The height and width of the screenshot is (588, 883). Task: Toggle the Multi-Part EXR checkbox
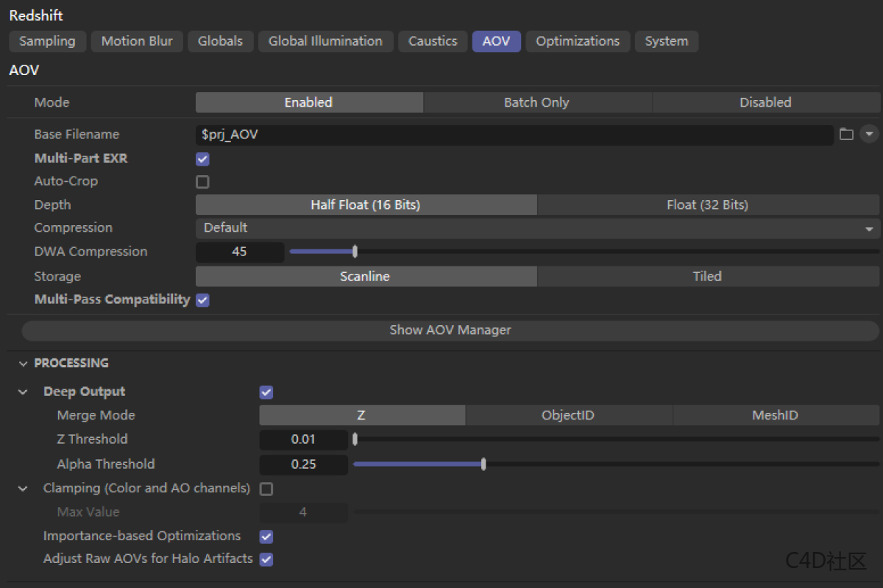pos(202,159)
